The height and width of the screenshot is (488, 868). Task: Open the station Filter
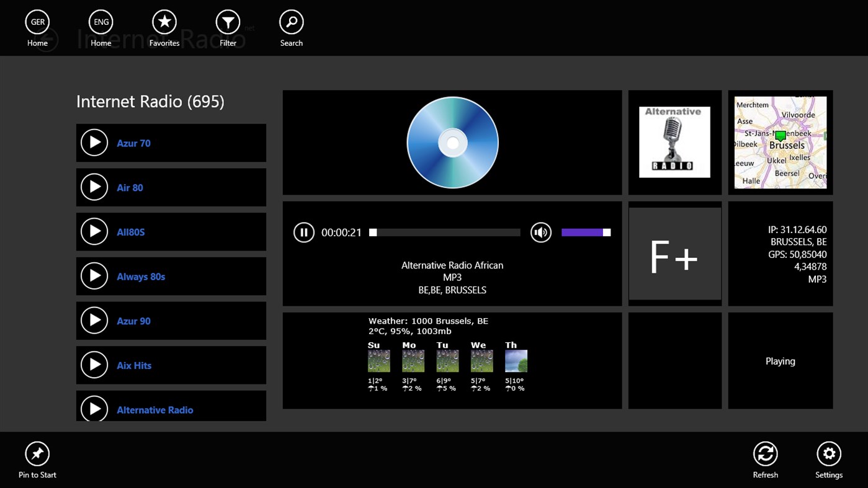click(228, 25)
